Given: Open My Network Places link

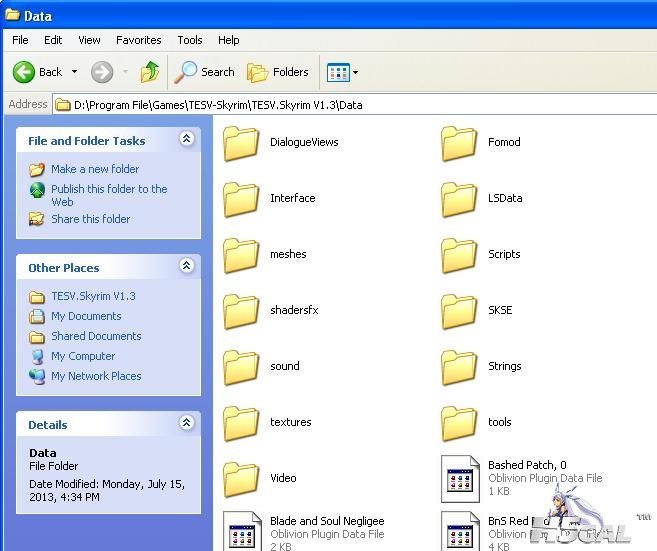Looking at the screenshot, I should tap(96, 376).
